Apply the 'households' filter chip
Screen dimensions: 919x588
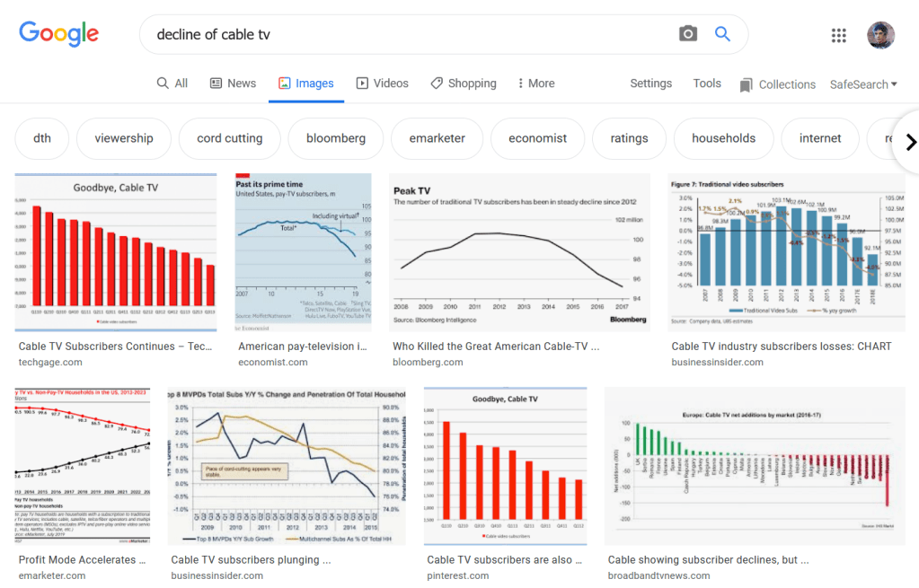[x=723, y=138]
